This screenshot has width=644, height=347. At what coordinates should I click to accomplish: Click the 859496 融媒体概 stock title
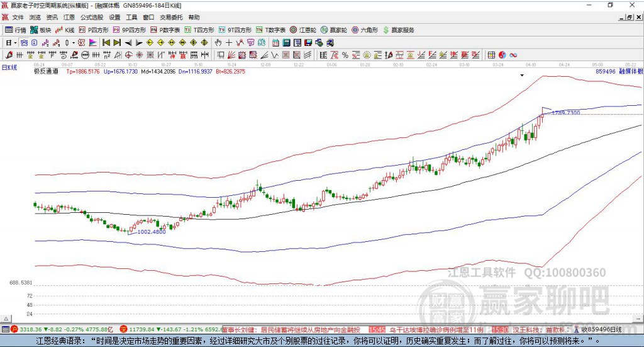pos(619,71)
